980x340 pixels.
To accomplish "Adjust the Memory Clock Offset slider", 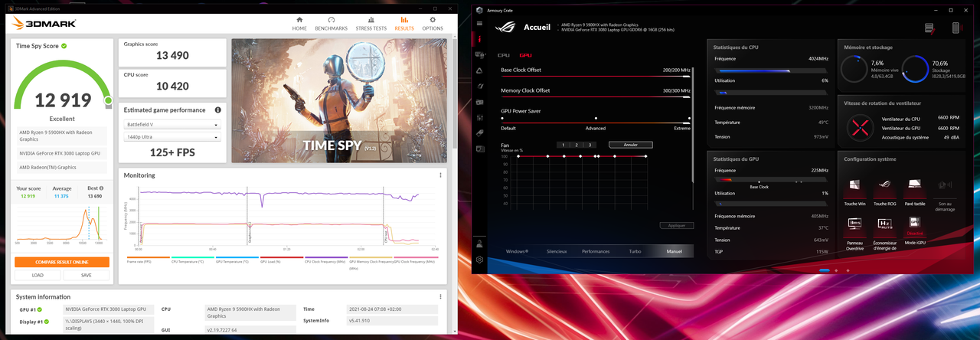I will tap(596, 97).
